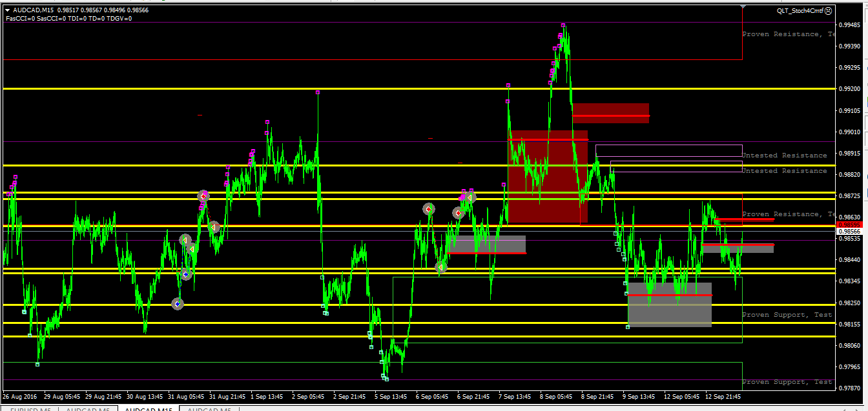Click price axis value 0.98915
Image resolution: width=868 pixels, height=411 pixels.
point(849,153)
